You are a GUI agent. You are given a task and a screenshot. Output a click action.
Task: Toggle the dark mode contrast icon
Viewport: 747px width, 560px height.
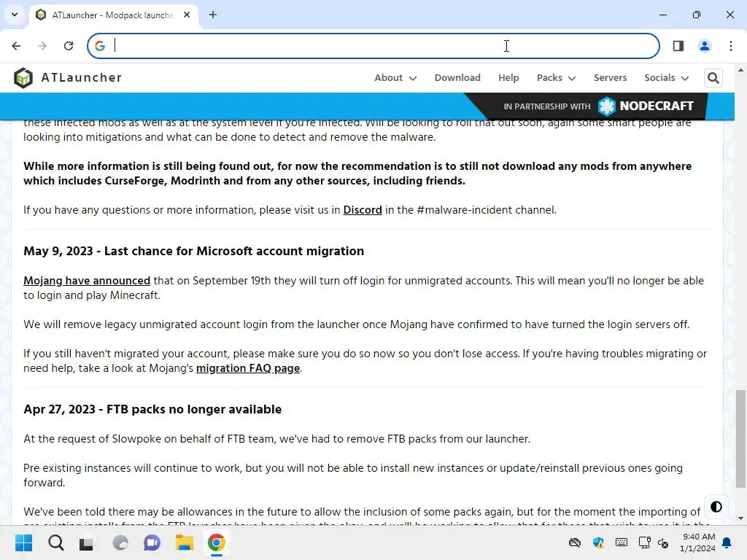click(x=716, y=507)
